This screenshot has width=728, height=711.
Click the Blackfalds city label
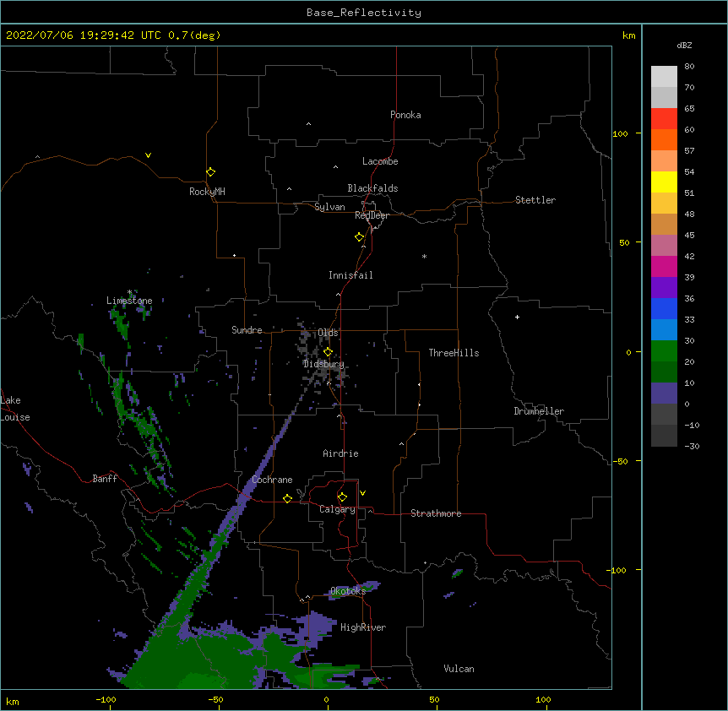[372, 188]
